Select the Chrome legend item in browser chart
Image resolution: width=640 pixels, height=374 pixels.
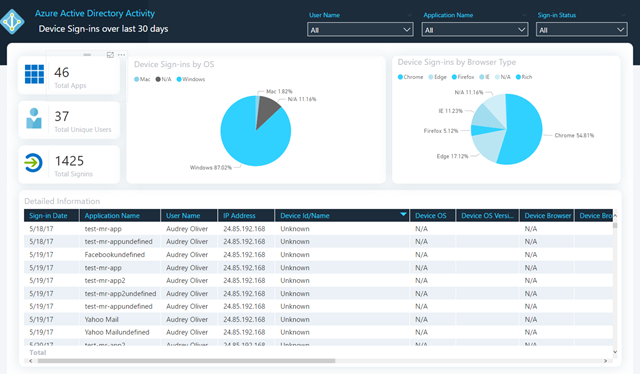(410, 77)
